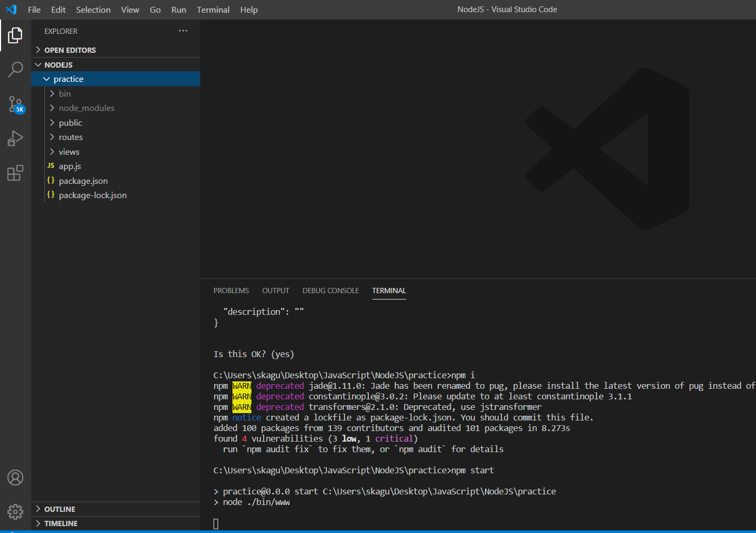Select the routes folder name

[x=71, y=137]
